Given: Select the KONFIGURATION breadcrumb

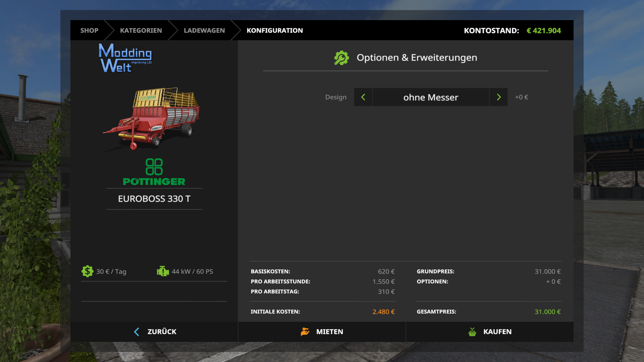Looking at the screenshot, I should coord(275,31).
